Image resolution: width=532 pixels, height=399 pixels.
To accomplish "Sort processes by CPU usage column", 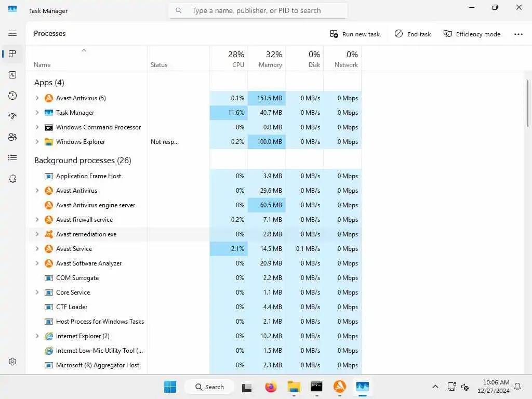I will (x=229, y=58).
